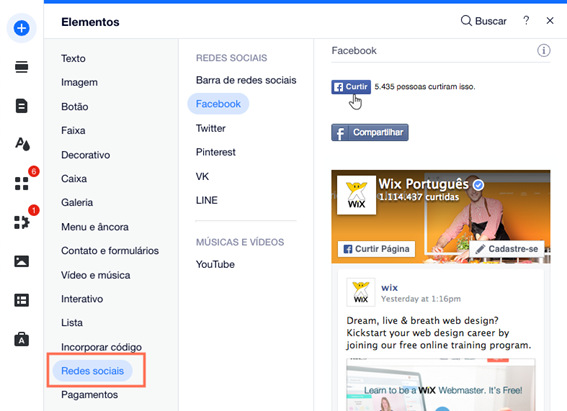Select the Galeria element category
This screenshot has height=411, width=567.
[x=77, y=202]
